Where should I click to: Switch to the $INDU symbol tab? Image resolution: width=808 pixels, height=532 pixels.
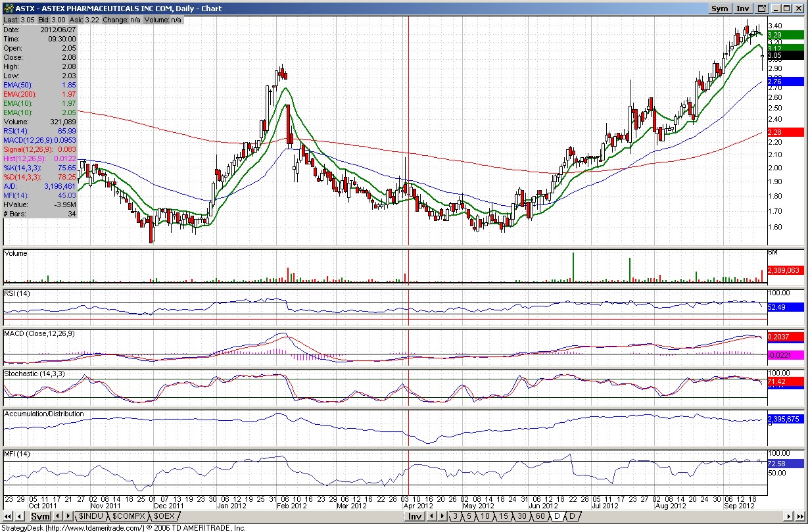point(90,516)
